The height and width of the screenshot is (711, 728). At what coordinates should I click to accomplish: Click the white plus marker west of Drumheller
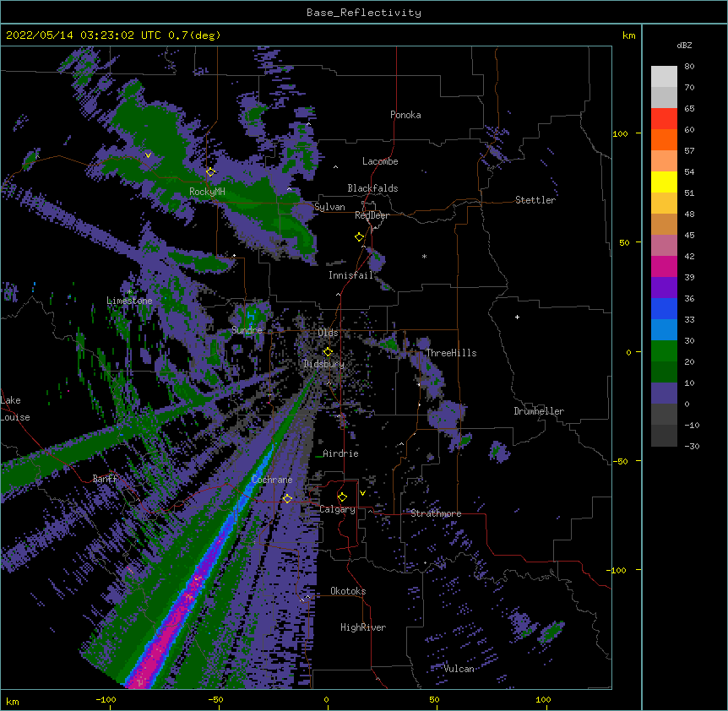[x=517, y=317]
